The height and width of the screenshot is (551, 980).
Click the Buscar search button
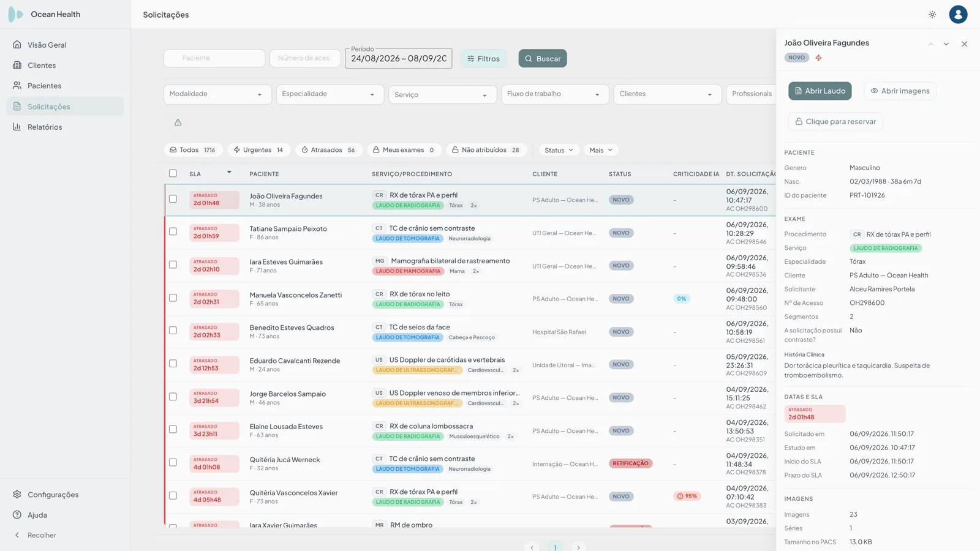(x=543, y=59)
